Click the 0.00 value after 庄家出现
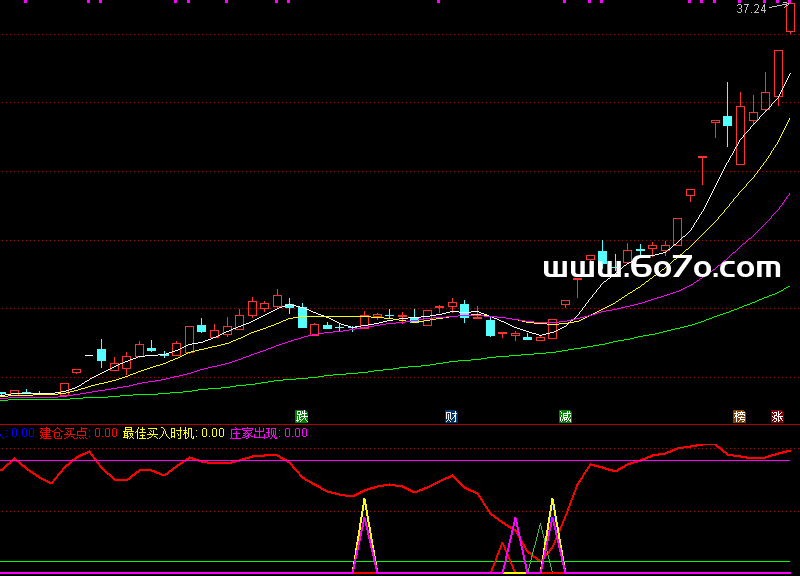The height and width of the screenshot is (576, 800). pyautogui.click(x=296, y=433)
